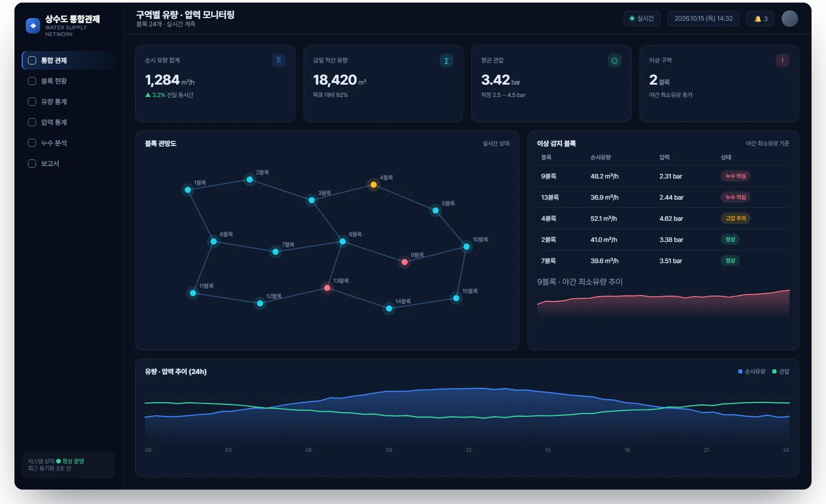Open 통합 관제 in the sidebar
The image size is (826, 504).
click(x=68, y=60)
